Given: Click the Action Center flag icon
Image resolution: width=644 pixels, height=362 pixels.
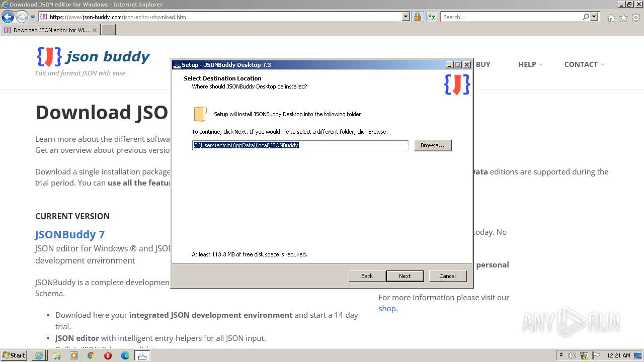Looking at the screenshot, I should 596,355.
